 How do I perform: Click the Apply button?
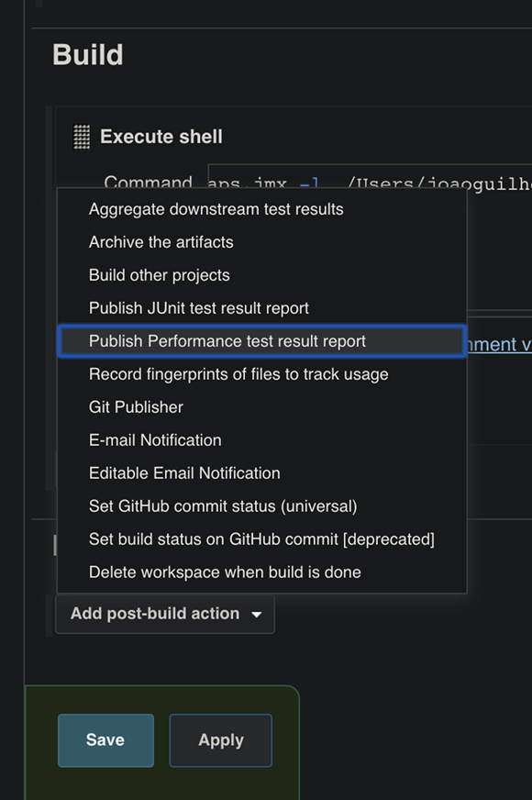221,740
